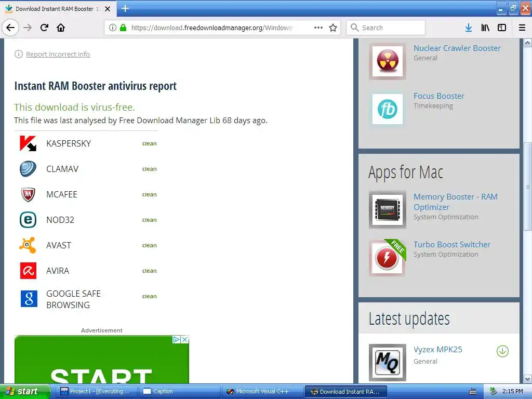Open the downloads arrow in toolbar

coord(469,28)
